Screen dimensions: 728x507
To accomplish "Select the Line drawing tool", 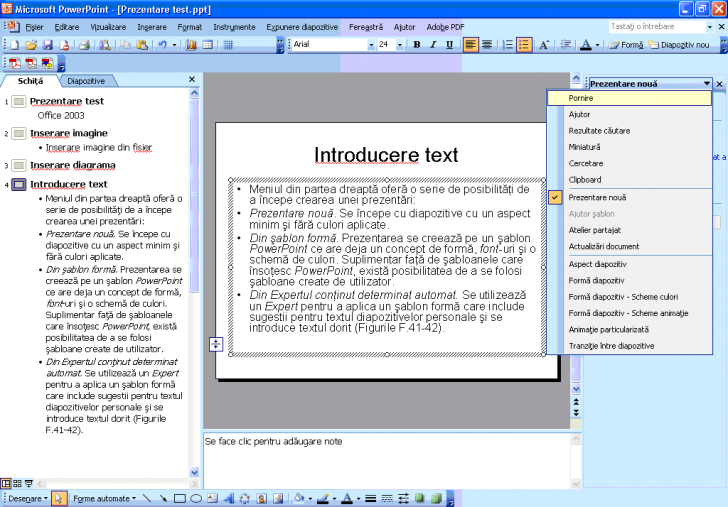I will [x=147, y=498].
